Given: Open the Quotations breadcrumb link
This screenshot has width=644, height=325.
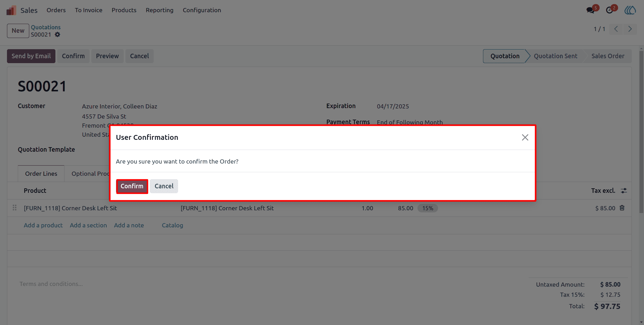Looking at the screenshot, I should coord(46,27).
